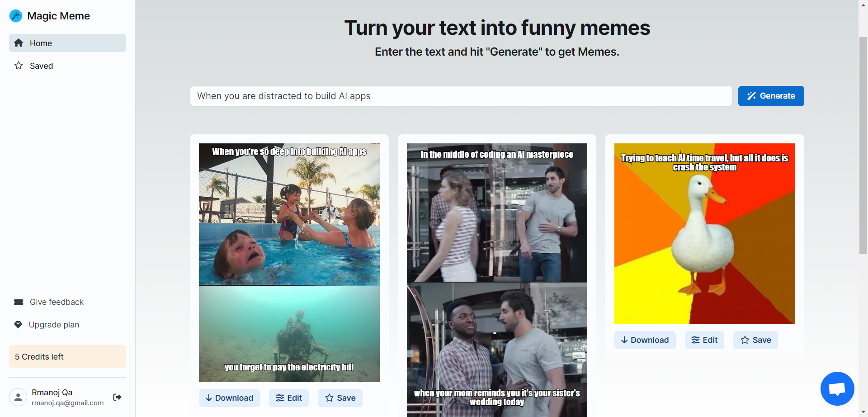
Task: Click the rmanoj.qa@gmail.com email text
Action: (67, 403)
